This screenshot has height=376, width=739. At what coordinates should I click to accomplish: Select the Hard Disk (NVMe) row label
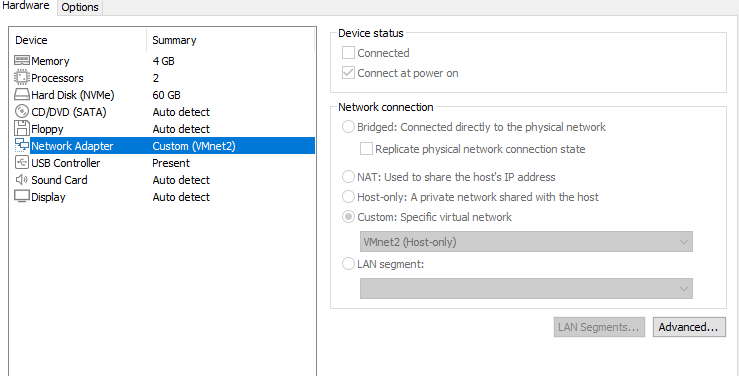point(73,95)
